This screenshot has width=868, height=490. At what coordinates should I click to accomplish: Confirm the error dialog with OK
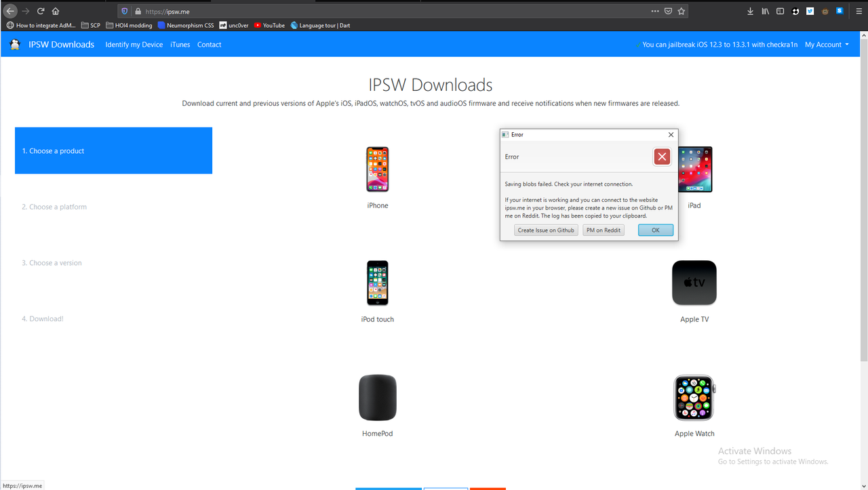point(656,230)
